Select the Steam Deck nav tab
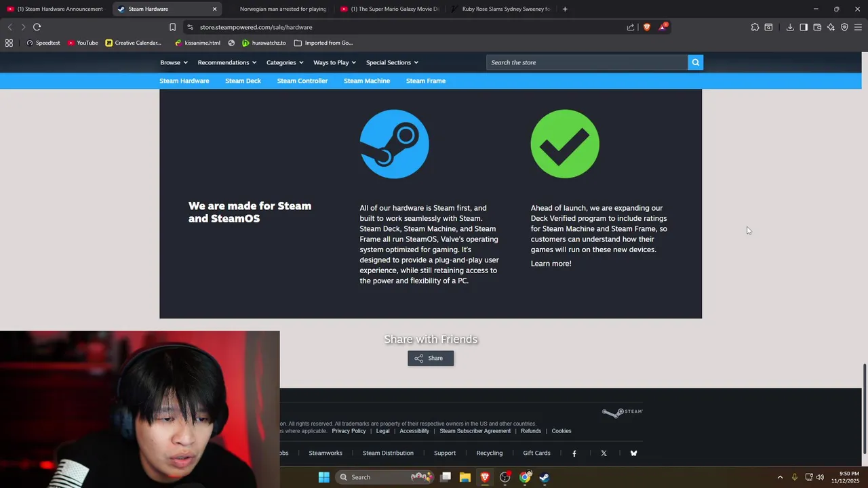This screenshot has height=488, width=868. (x=243, y=81)
